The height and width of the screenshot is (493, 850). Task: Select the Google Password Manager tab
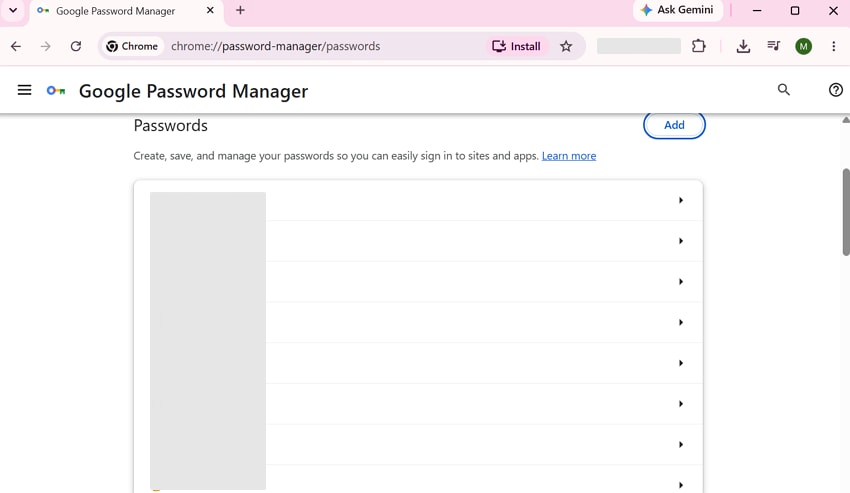click(126, 11)
